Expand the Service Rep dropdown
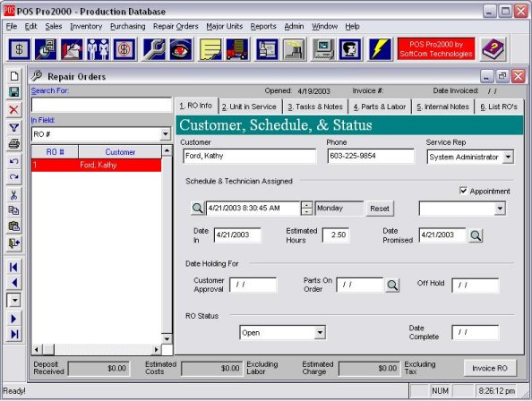 pyautogui.click(x=508, y=157)
